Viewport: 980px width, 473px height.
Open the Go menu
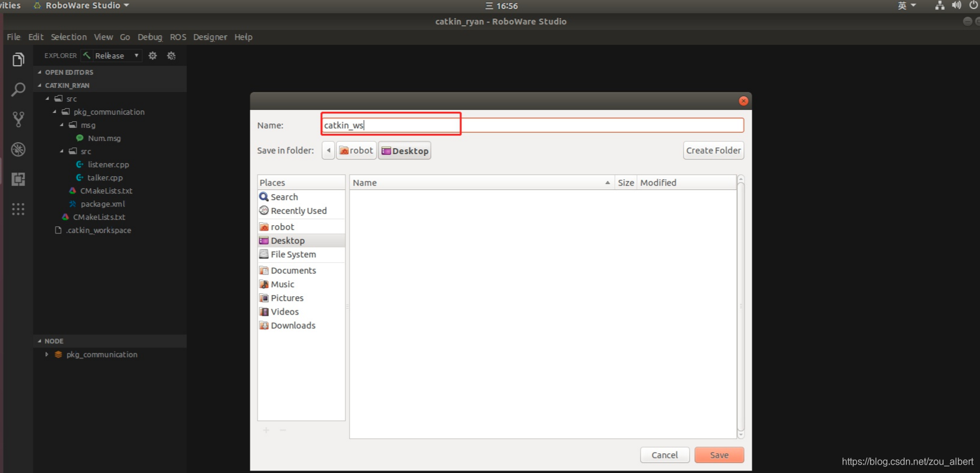(125, 37)
